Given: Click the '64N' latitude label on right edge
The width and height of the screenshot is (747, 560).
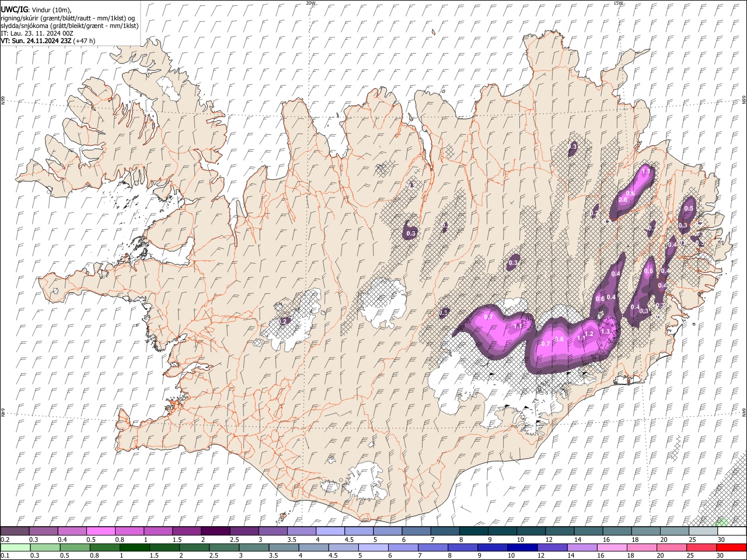Looking at the screenshot, I should pos(744,411).
